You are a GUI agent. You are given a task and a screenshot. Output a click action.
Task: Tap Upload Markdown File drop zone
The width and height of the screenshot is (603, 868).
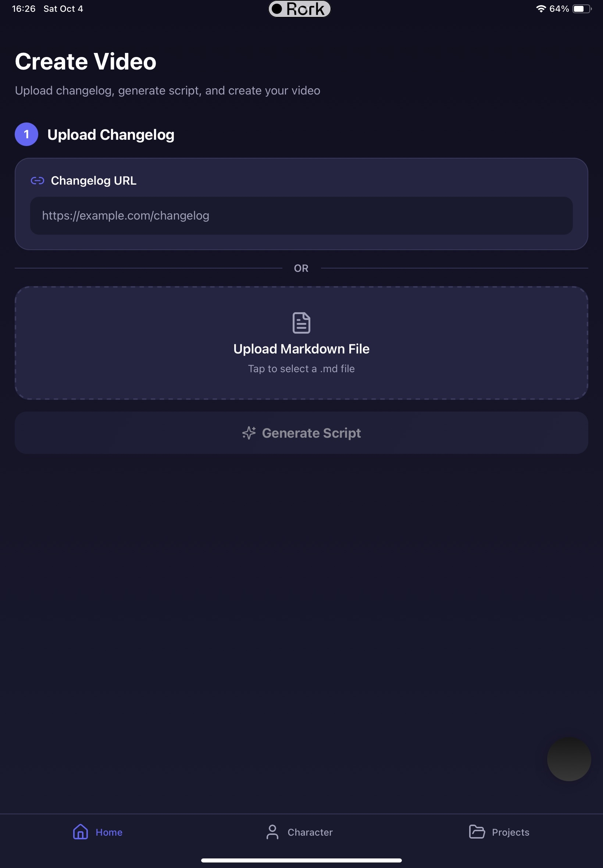tap(301, 343)
